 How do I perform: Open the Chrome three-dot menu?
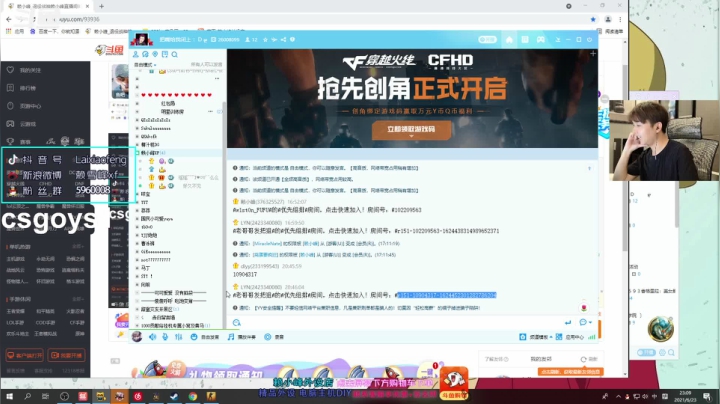(x=620, y=19)
